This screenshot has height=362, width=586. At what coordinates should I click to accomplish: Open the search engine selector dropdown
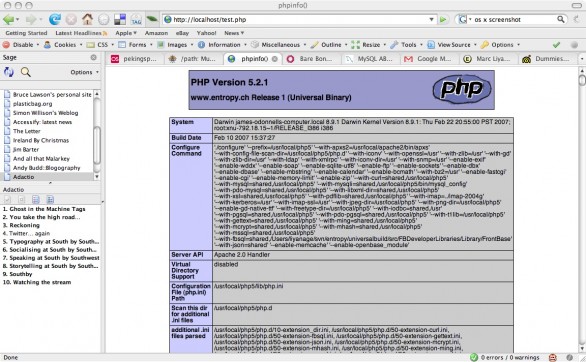point(465,19)
